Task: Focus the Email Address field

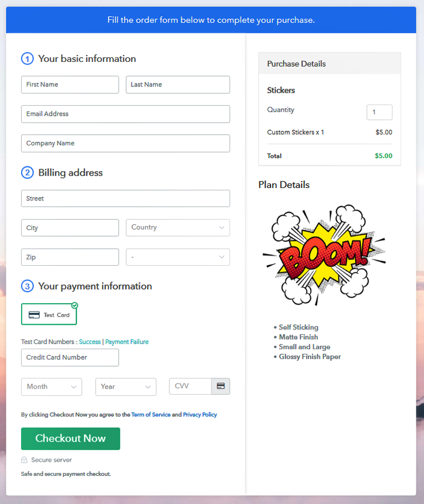Action: pyautogui.click(x=126, y=114)
